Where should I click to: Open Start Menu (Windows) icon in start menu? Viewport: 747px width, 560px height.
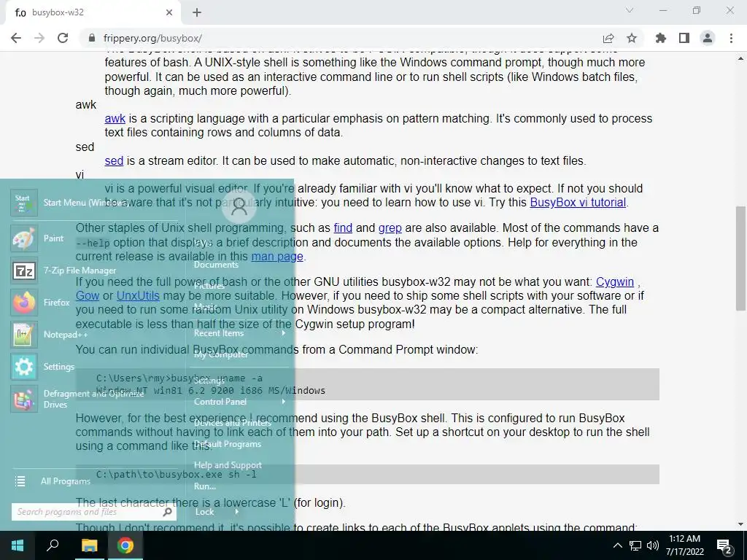[x=24, y=203]
